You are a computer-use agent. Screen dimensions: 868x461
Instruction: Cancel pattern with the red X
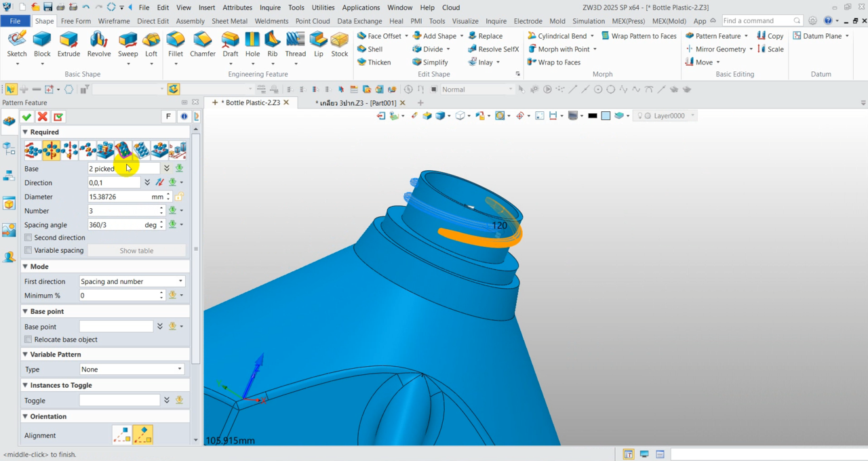tap(43, 117)
